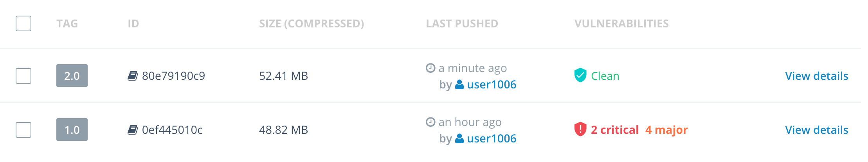This screenshot has height=162, width=868.
Task: View details for tag 2.0
Action: coord(817,76)
